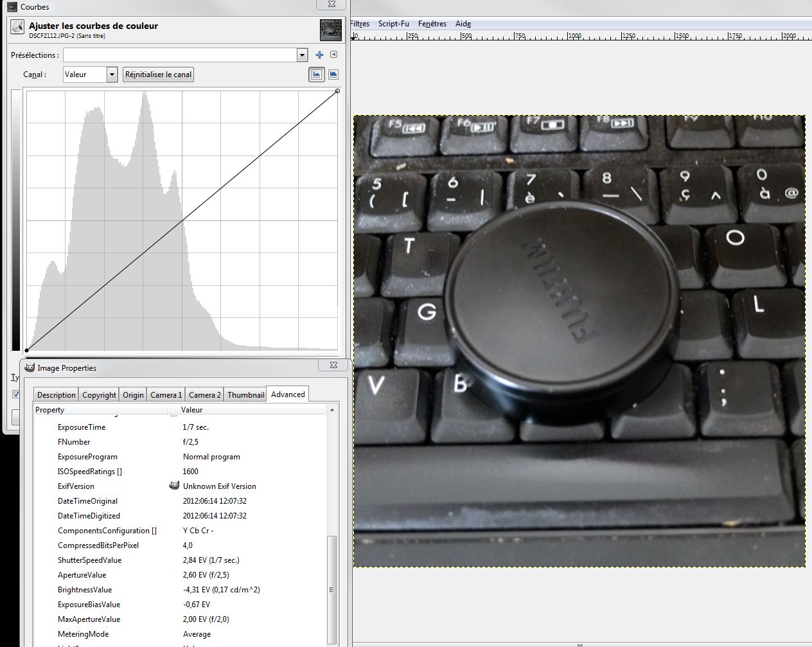Select the ShutterSpeedValue row
The height and width of the screenshot is (647, 812).
tap(181, 560)
